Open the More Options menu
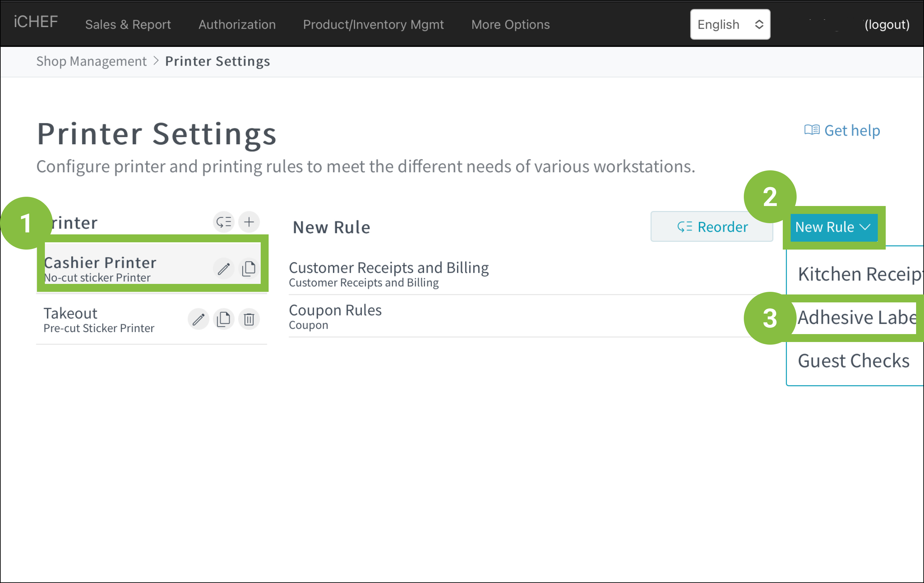924x583 pixels. pos(511,24)
